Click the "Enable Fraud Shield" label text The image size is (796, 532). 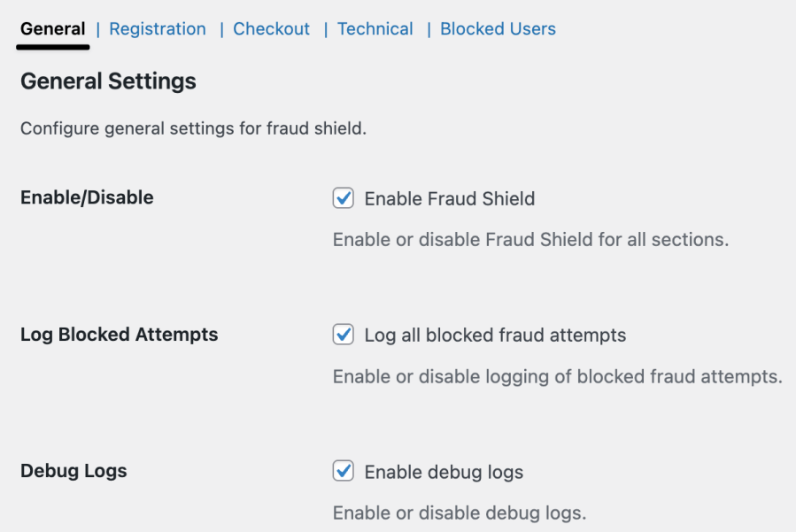click(449, 199)
